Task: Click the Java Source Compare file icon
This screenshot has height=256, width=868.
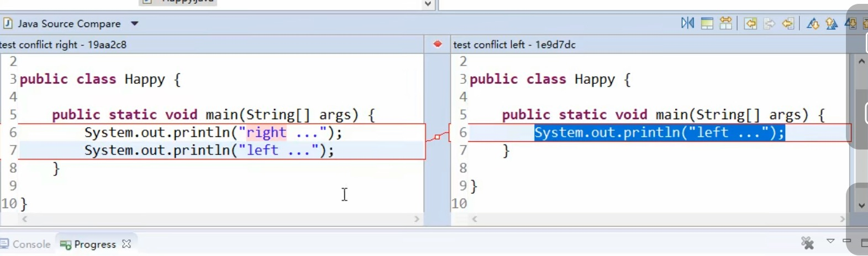Action: point(8,23)
